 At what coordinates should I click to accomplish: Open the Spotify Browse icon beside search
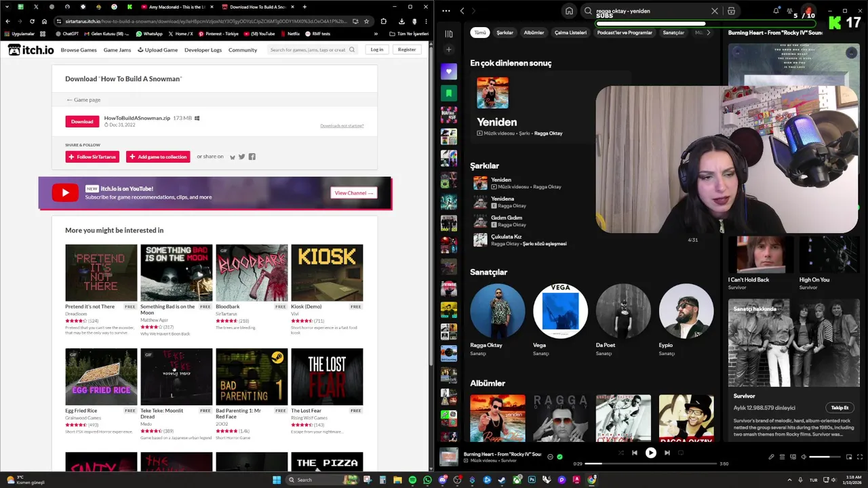click(x=731, y=11)
